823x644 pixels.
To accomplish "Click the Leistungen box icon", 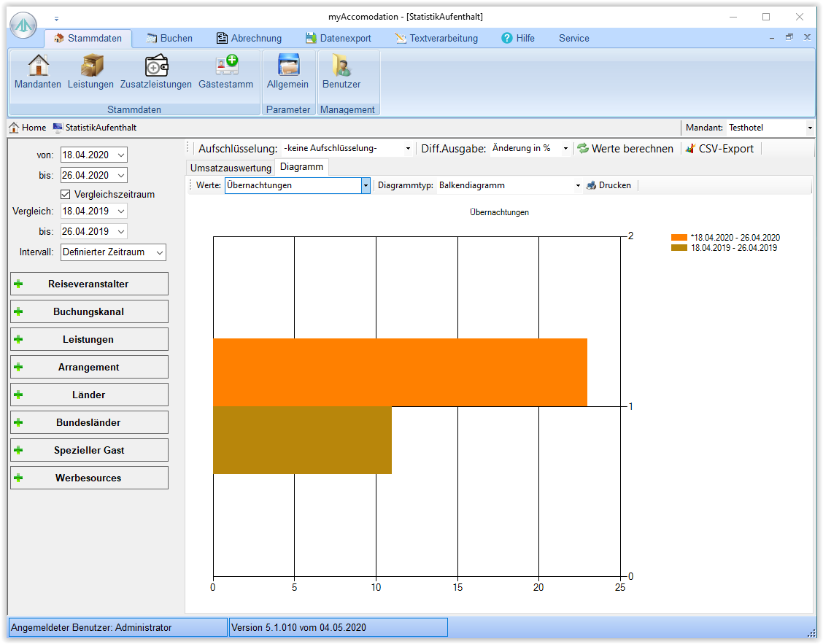I will click(x=90, y=66).
